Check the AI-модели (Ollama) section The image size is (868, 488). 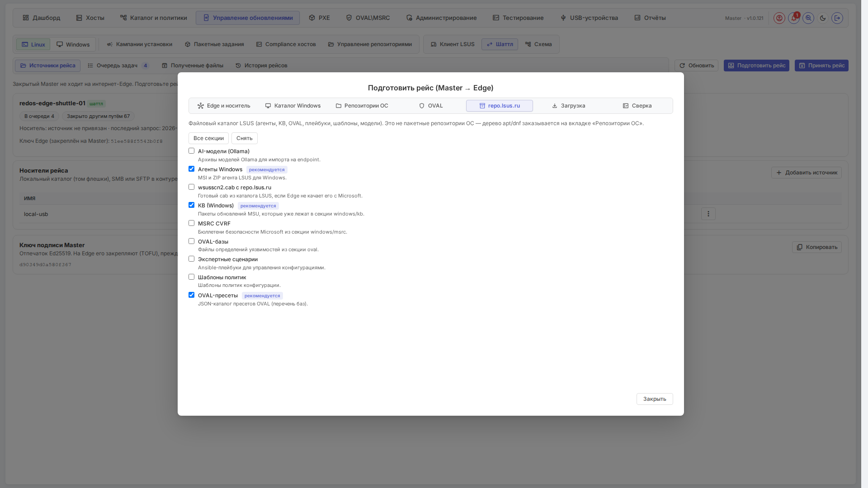[191, 151]
